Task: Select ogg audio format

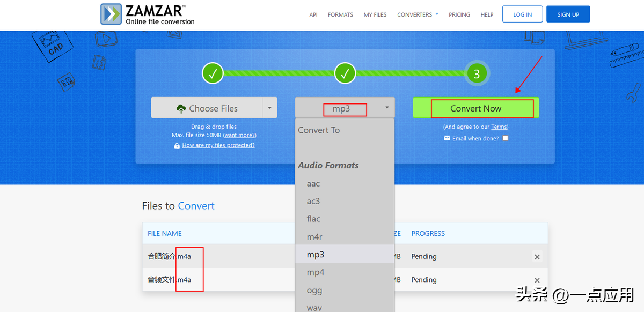Action: click(345, 290)
